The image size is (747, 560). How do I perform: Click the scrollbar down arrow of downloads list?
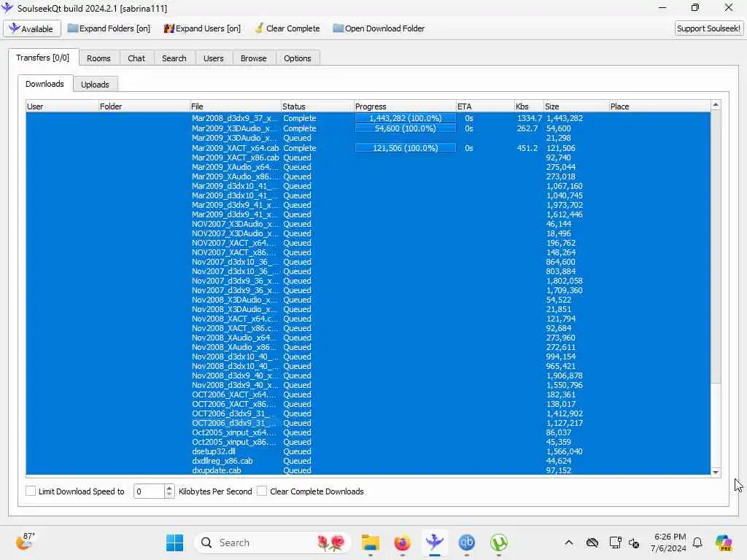click(716, 472)
